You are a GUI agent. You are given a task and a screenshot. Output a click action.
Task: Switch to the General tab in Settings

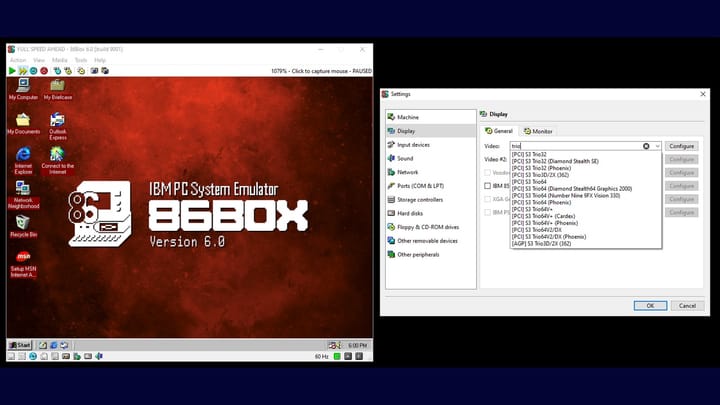point(499,131)
